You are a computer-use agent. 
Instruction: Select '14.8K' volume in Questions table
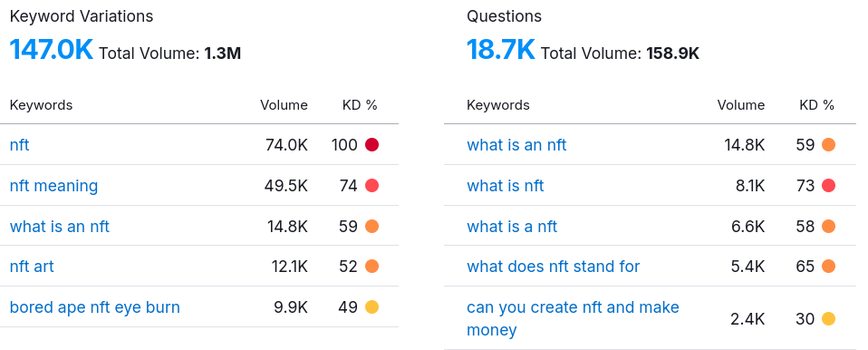point(745,145)
